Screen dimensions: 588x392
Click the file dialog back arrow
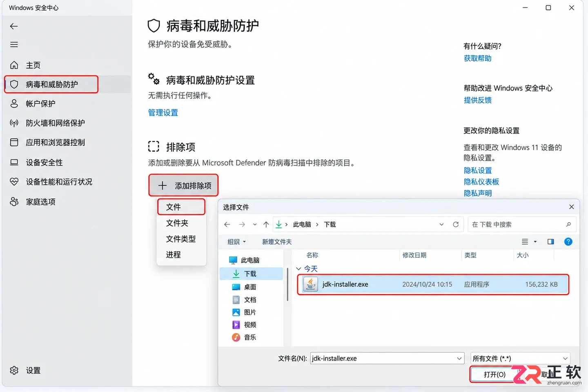227,224
